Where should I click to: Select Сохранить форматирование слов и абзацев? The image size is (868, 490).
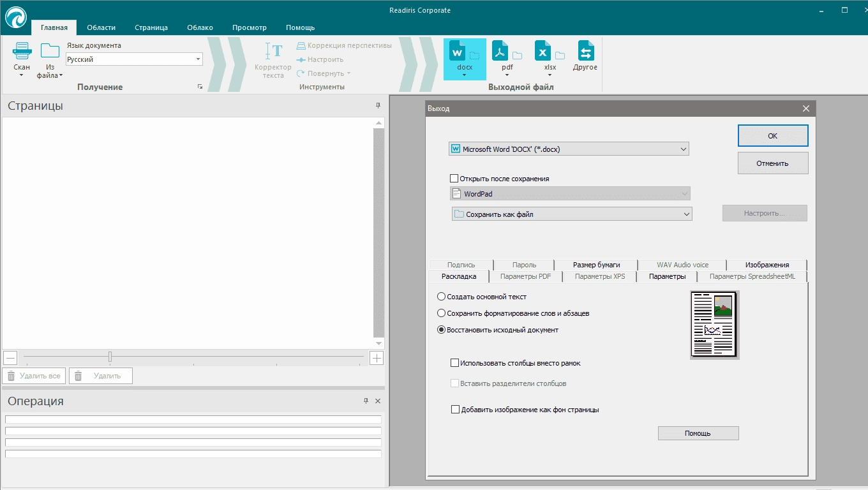point(441,313)
